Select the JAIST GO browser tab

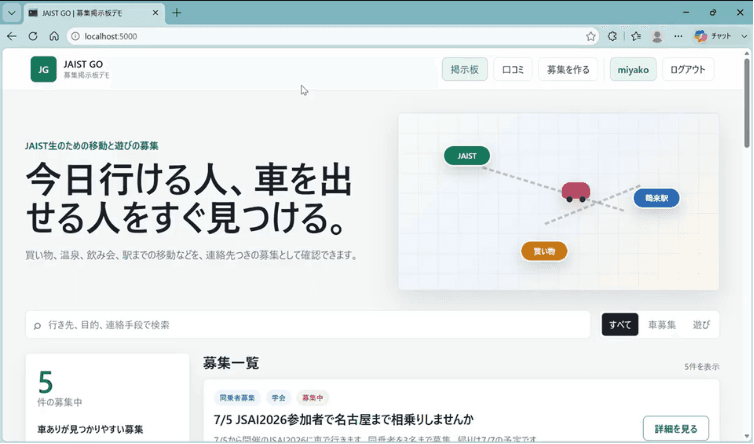94,13
